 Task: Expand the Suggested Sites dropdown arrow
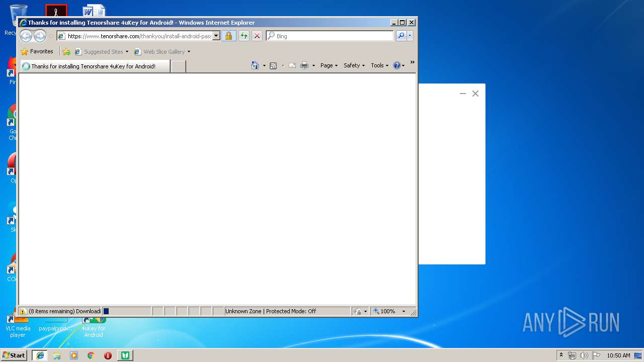(127, 52)
